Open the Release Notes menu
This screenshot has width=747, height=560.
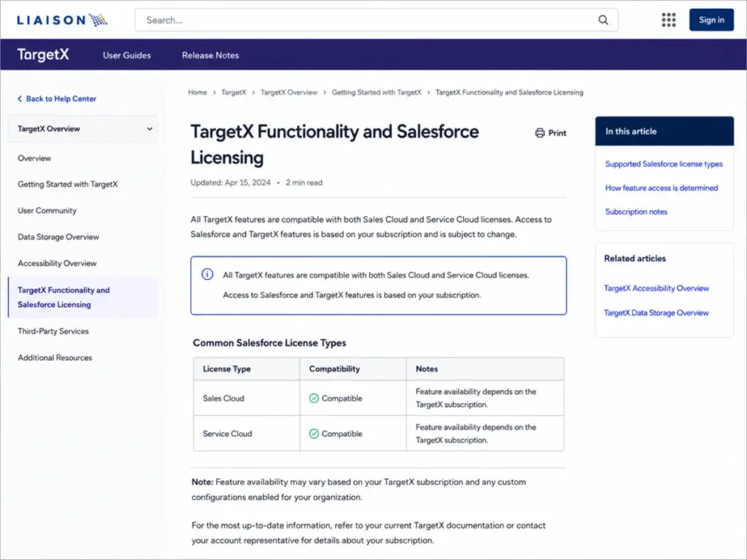211,55
